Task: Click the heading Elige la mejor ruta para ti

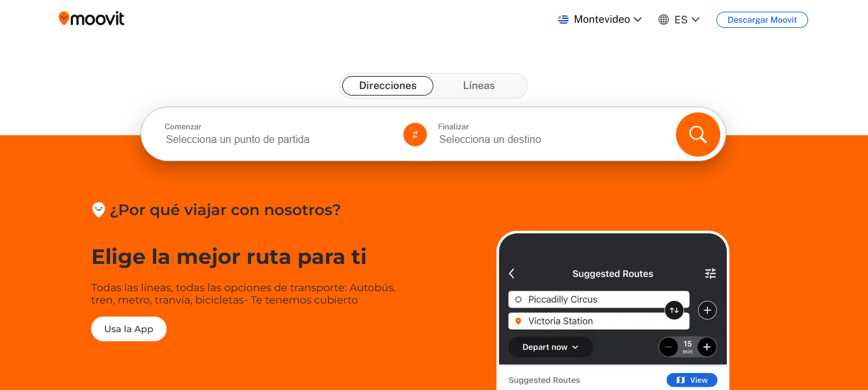Action: [x=229, y=257]
